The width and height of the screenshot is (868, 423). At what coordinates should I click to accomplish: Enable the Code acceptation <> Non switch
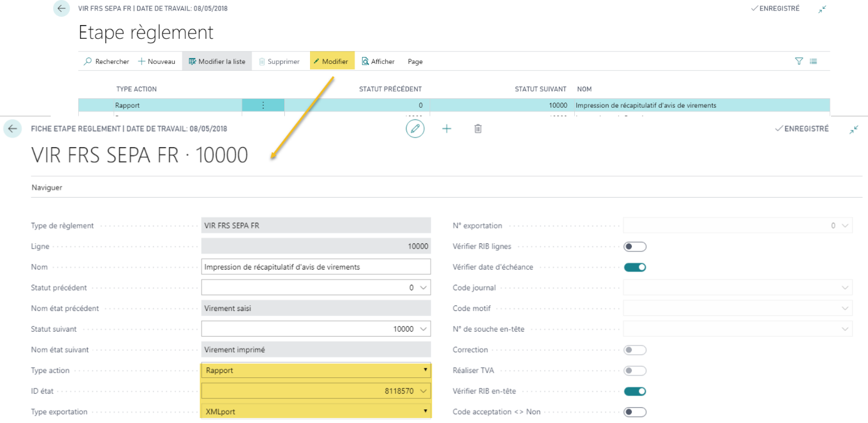(x=634, y=412)
